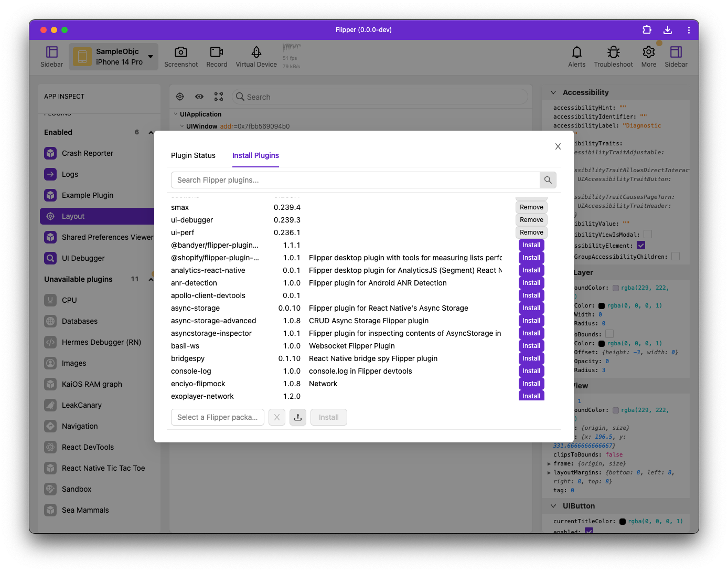Expand the layoutMargins property row

click(549, 472)
